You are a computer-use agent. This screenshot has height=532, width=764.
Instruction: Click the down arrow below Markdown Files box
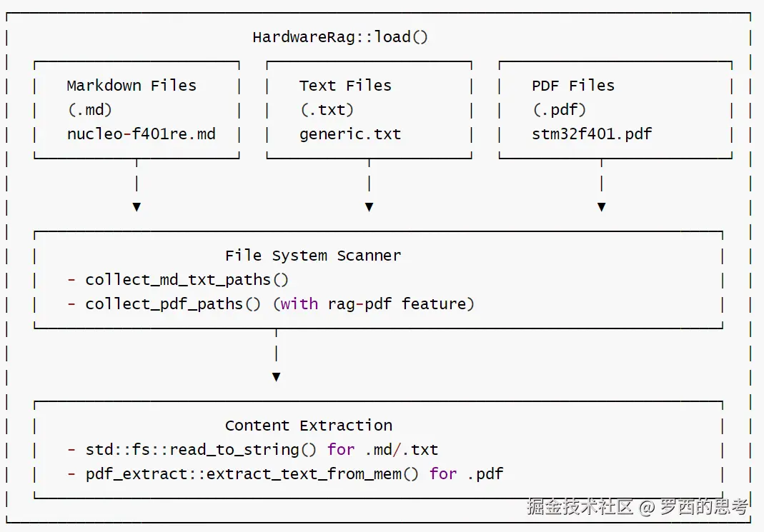click(x=137, y=207)
